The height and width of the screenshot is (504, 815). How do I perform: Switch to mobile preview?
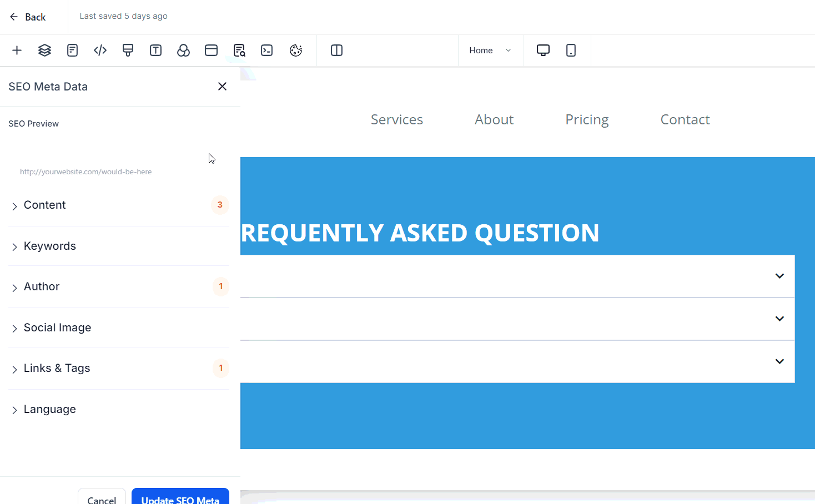(571, 51)
